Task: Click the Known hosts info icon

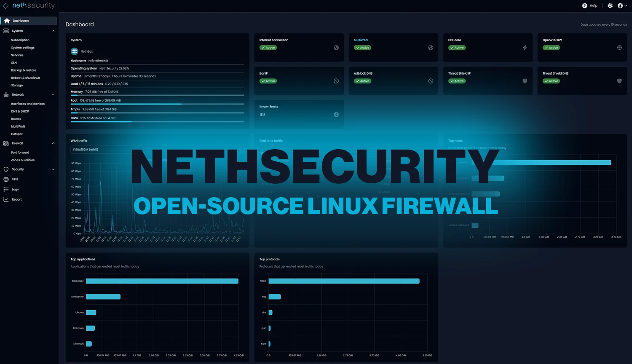Action: (336, 115)
